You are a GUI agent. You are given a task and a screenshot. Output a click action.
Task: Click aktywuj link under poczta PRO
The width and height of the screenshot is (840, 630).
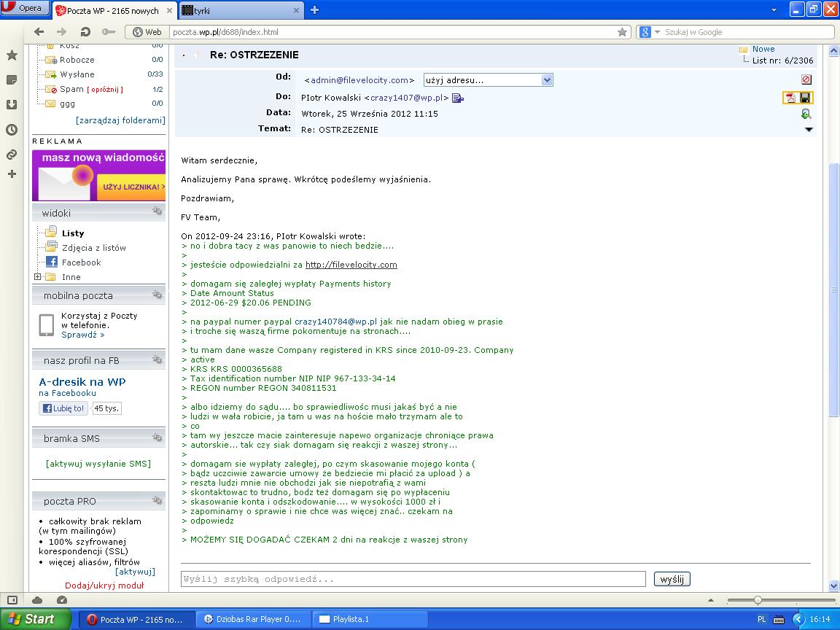[135, 572]
